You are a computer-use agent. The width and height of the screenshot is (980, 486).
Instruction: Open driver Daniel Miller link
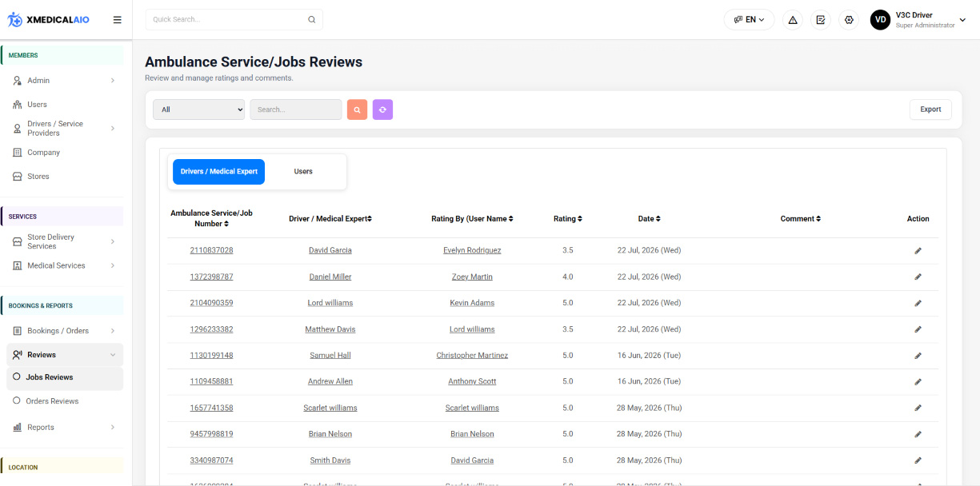tap(330, 277)
